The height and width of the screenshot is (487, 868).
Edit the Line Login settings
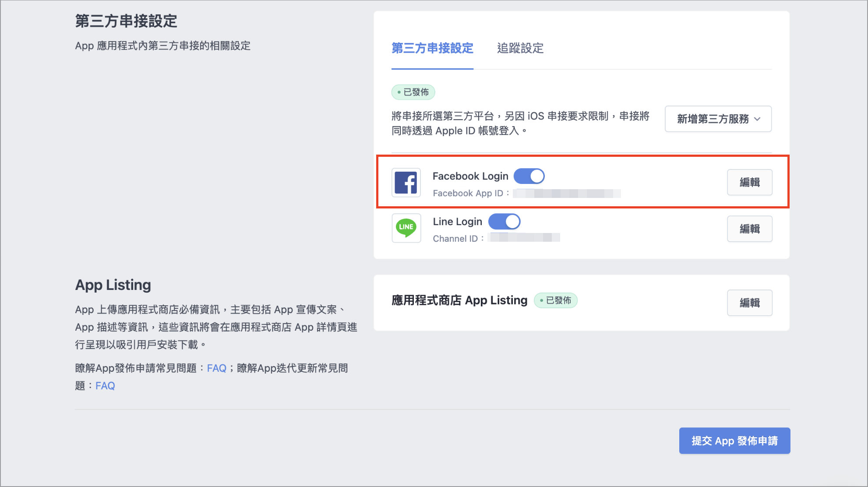click(x=750, y=229)
